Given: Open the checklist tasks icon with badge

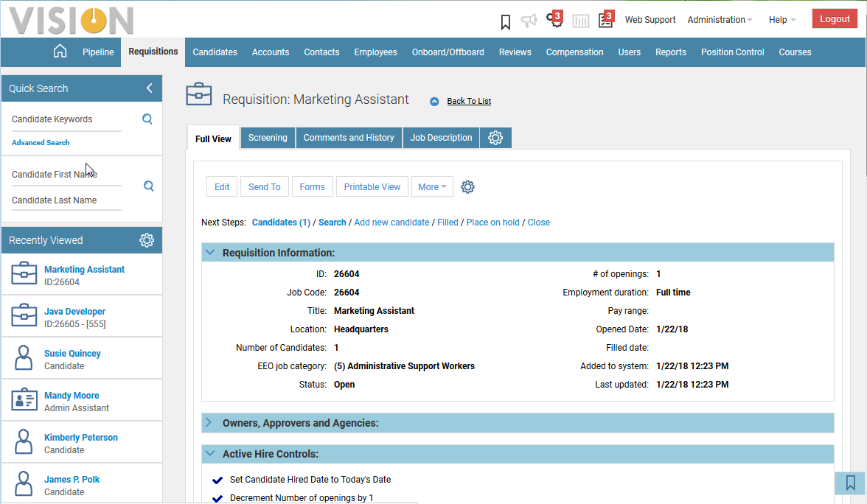Looking at the screenshot, I should tap(606, 20).
